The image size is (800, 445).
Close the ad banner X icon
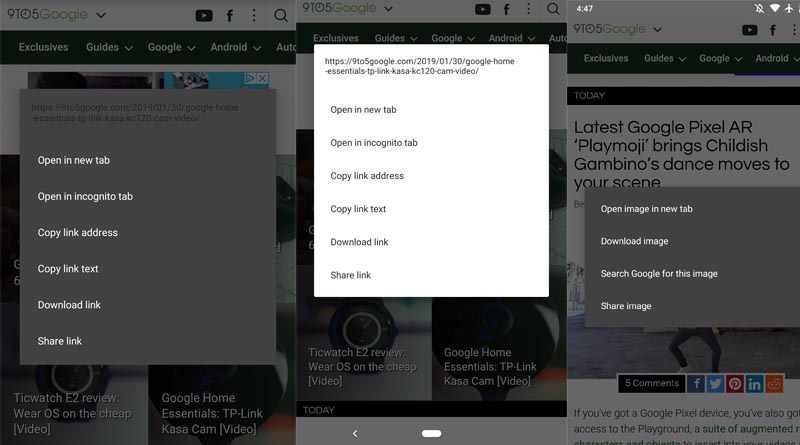(x=262, y=78)
